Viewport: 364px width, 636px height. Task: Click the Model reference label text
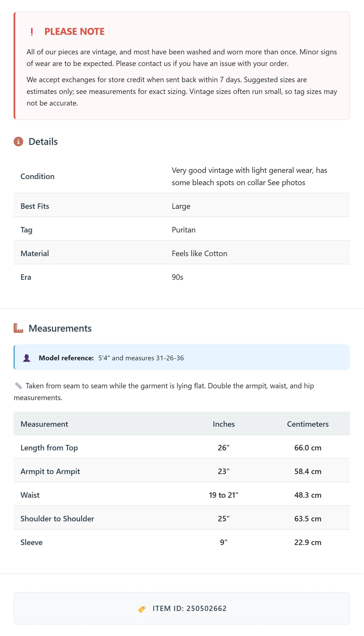66,358
